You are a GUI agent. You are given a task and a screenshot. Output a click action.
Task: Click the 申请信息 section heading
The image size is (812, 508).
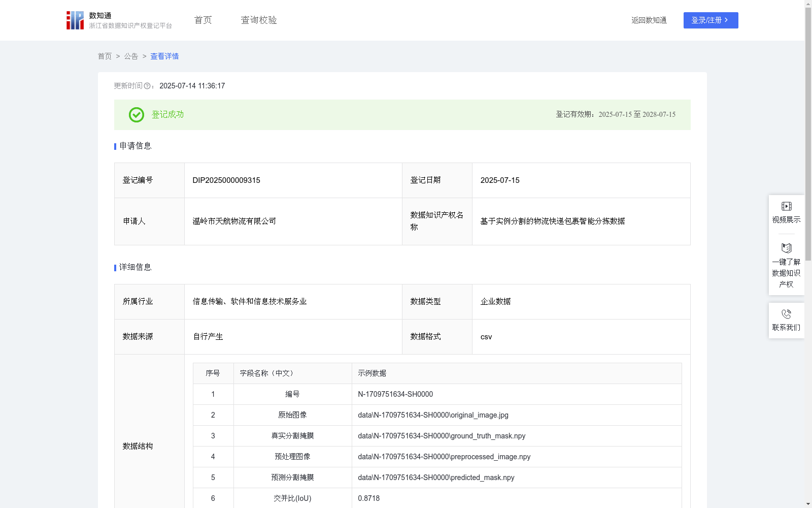[136, 146]
